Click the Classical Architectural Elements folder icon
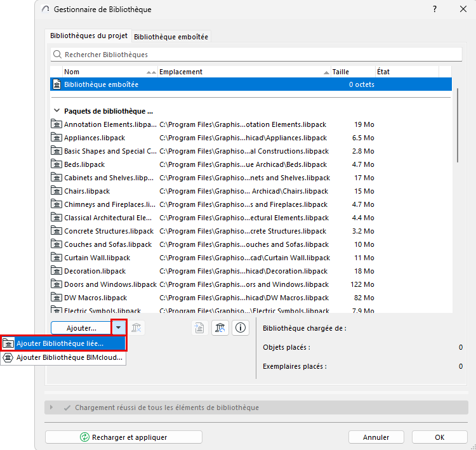The height and width of the screenshot is (450, 476). click(56, 218)
